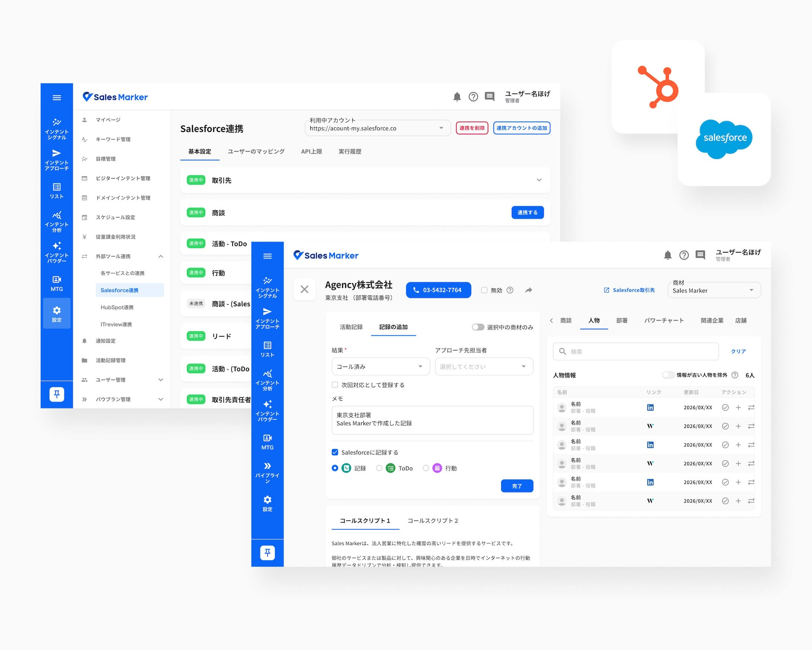Click HubSpot logo card

658,87
